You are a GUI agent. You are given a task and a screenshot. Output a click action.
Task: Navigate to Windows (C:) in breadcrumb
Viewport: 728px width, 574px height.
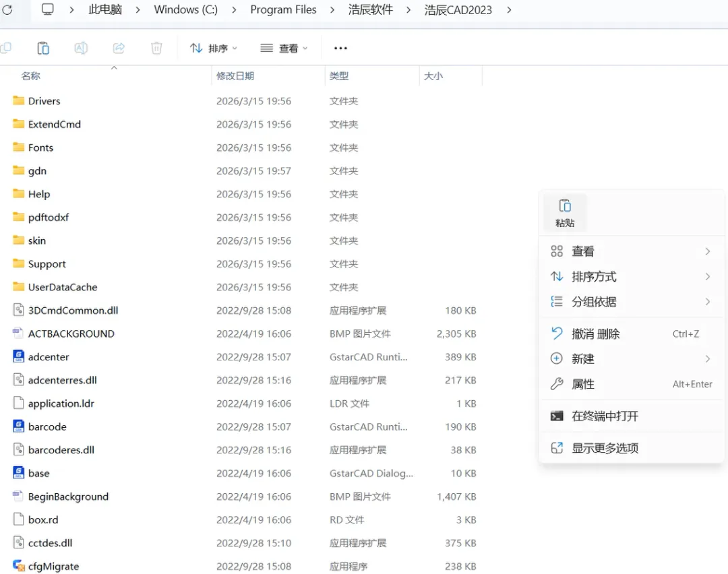pos(186,9)
